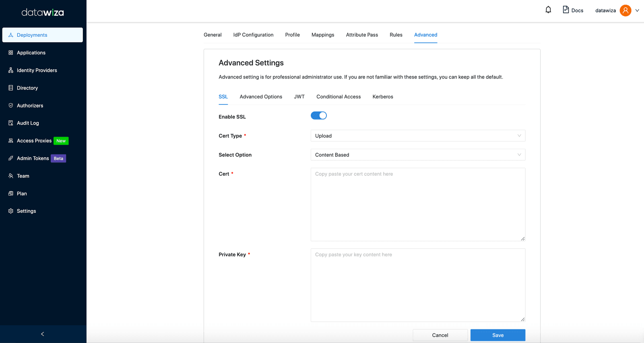644x343 pixels.
Task: Click into the Private Key text area
Action: click(418, 285)
